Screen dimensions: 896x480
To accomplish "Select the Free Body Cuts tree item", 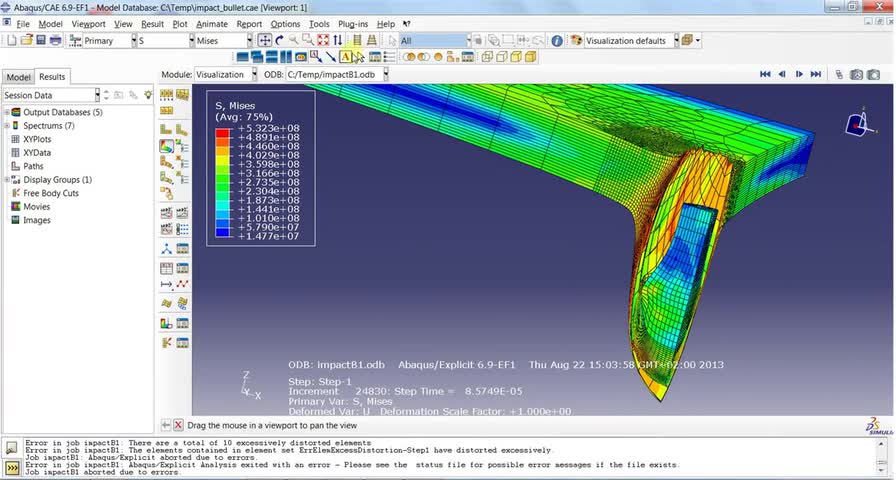I will pyautogui.click(x=51, y=193).
